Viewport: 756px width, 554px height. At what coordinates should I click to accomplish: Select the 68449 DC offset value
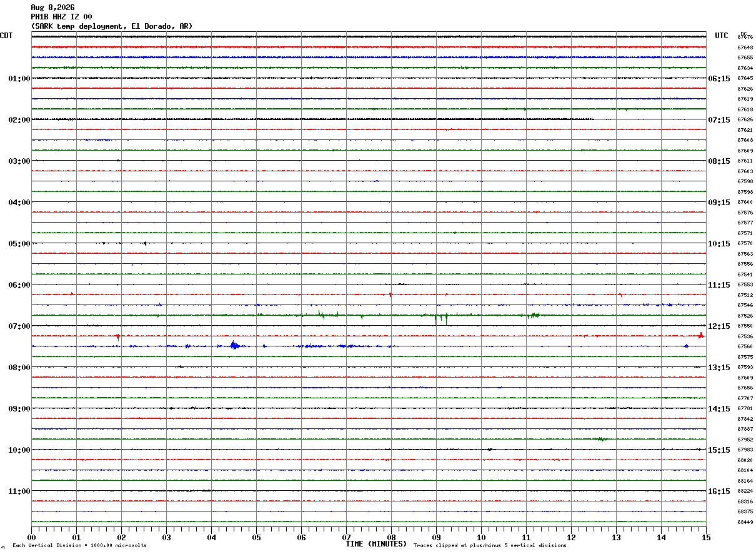point(745,522)
